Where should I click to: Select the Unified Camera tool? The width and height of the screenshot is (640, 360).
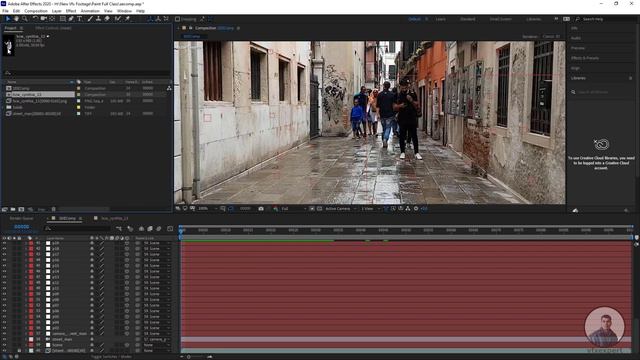point(43,19)
